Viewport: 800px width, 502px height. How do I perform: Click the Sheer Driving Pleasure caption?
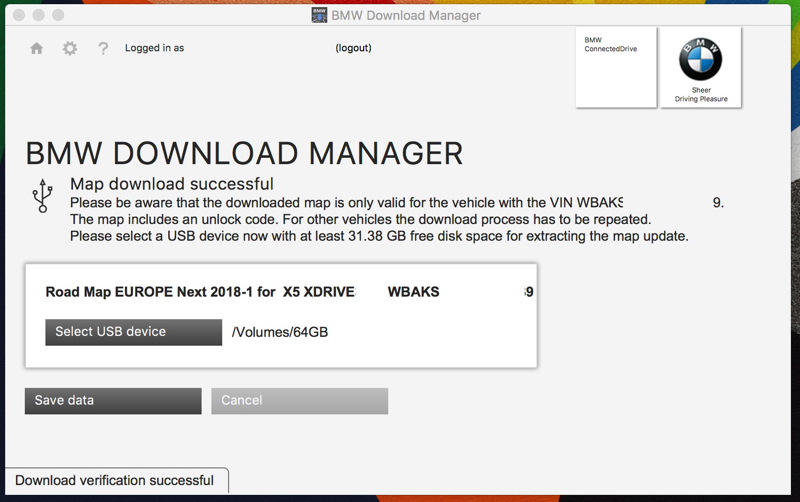pos(701,95)
